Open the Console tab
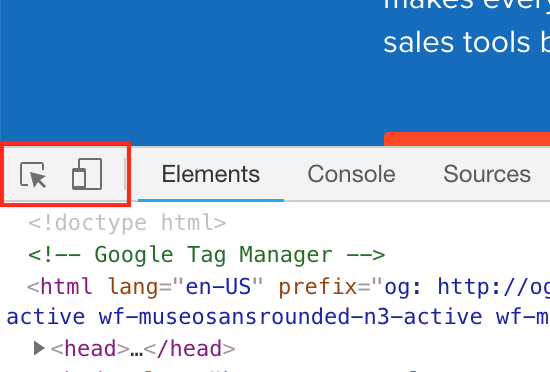The height and width of the screenshot is (372, 550). pyautogui.click(x=351, y=174)
